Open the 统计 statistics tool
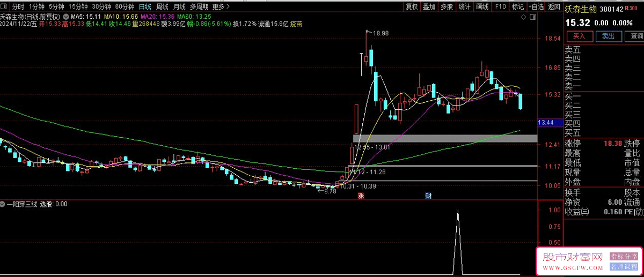 tap(465, 6)
